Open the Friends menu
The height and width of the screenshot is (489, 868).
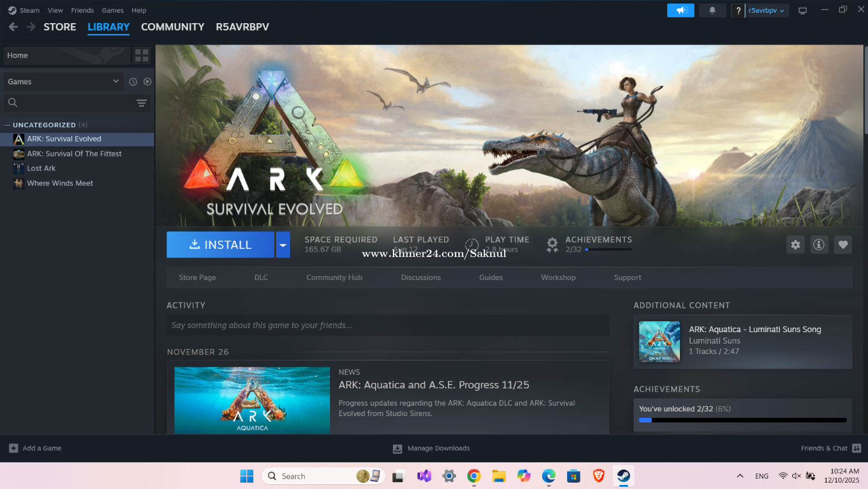[x=82, y=10]
